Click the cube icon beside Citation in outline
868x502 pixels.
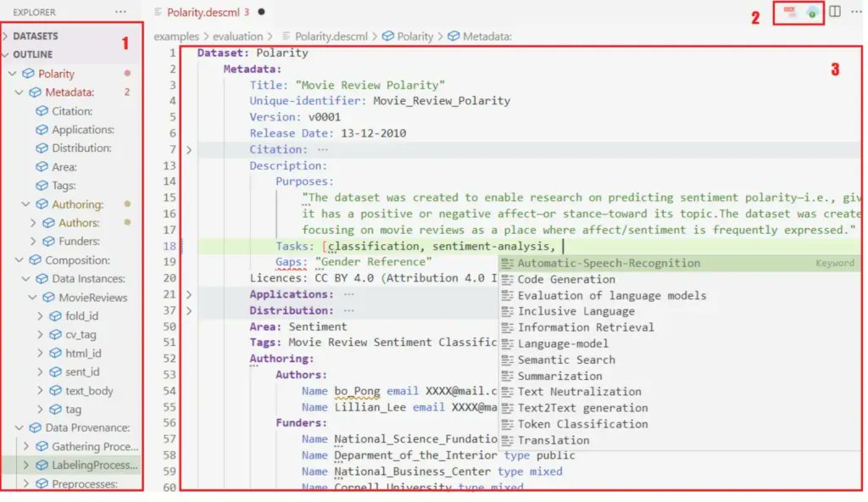(x=42, y=111)
